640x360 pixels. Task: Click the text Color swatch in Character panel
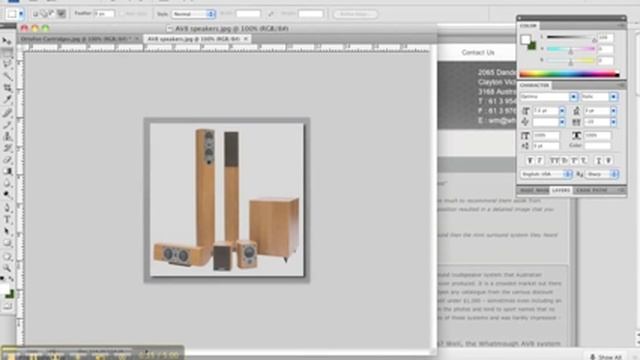pos(598,146)
